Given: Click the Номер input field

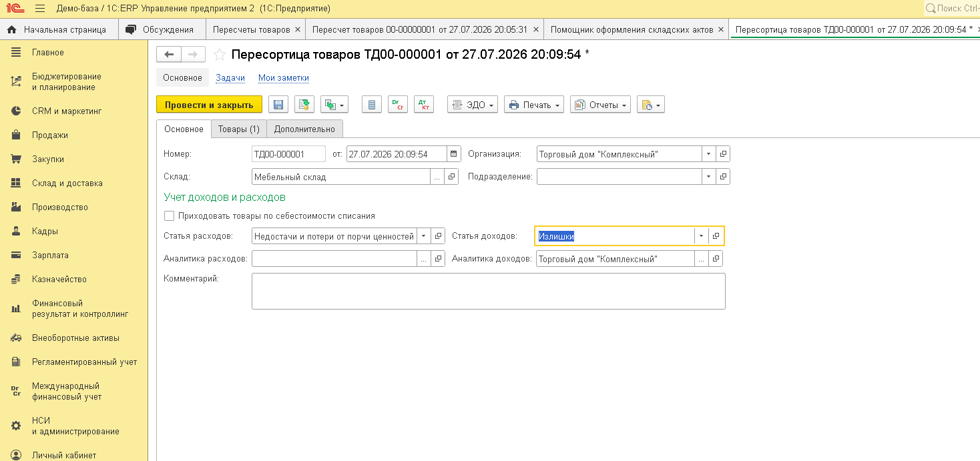Looking at the screenshot, I should tap(288, 154).
